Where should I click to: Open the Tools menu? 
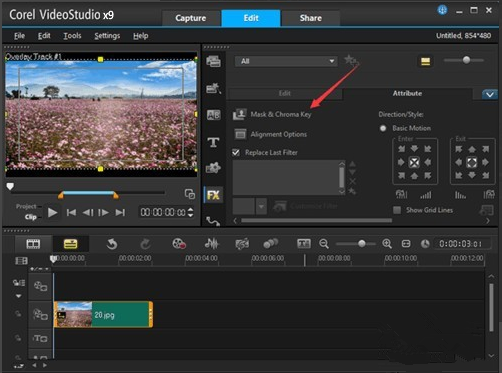coord(72,36)
